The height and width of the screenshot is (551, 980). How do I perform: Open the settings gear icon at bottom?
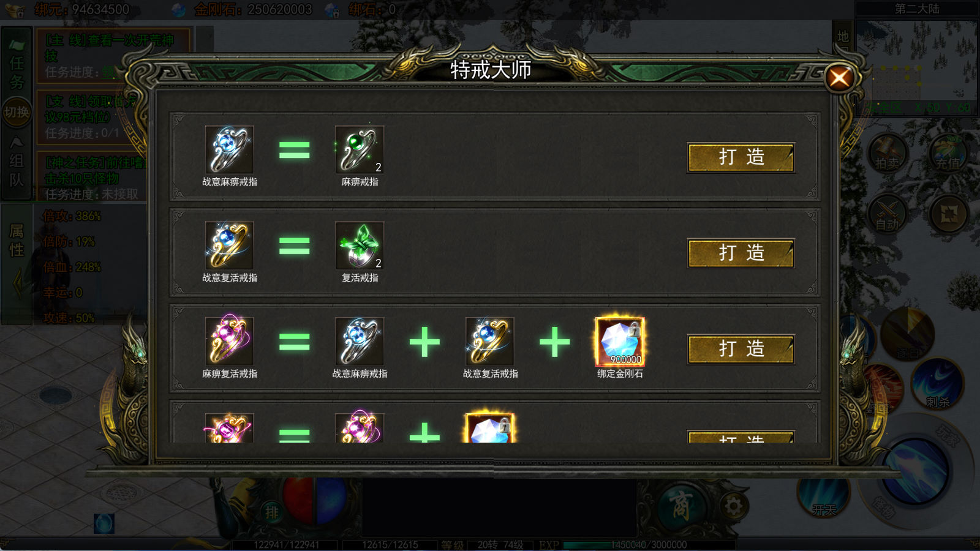733,506
